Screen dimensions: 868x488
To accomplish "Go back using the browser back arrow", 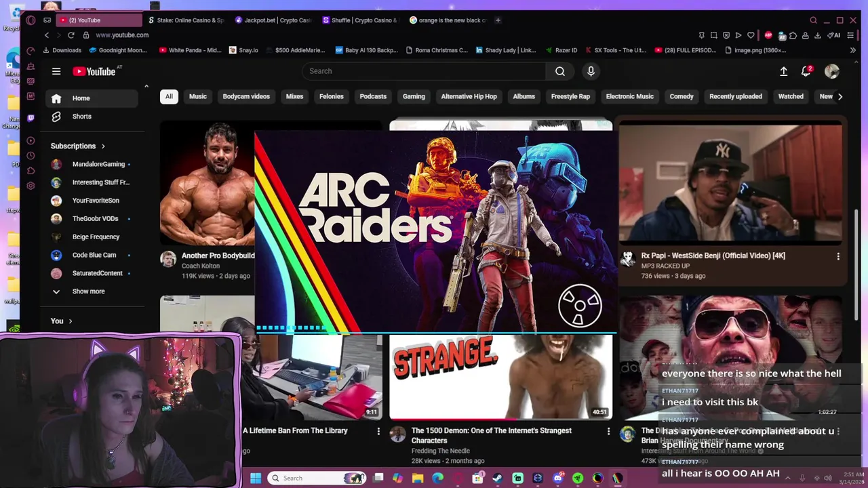I will [46, 35].
